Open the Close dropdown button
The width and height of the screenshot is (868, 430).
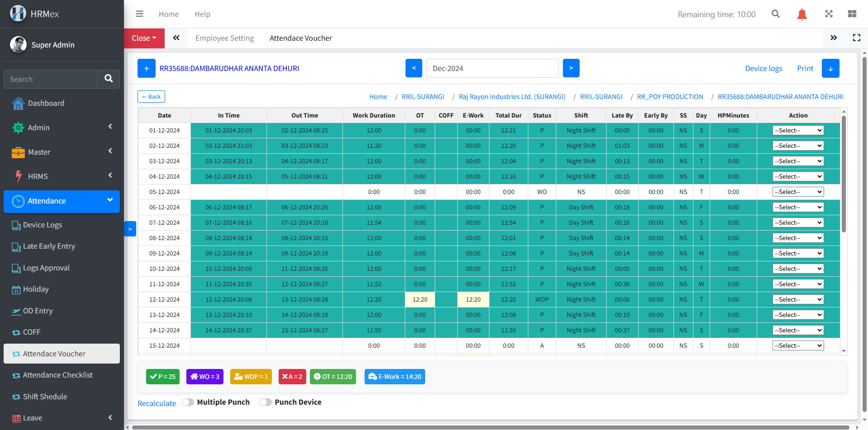144,38
